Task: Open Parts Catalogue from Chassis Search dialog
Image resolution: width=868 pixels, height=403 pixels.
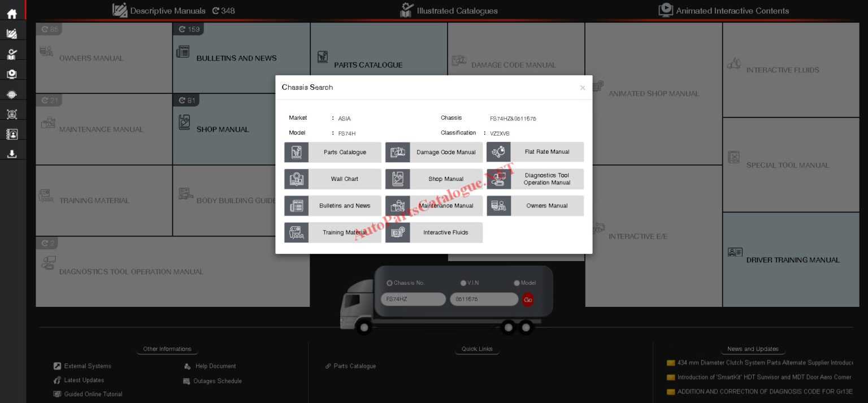Action: point(333,152)
